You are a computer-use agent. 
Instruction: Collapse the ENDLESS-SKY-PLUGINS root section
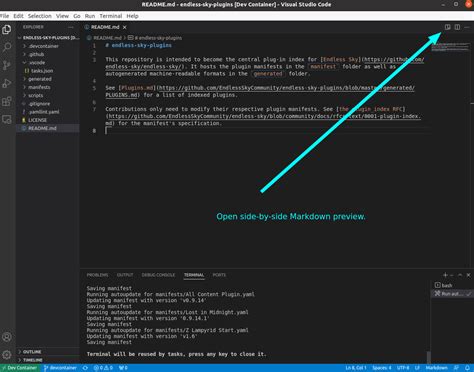(48, 38)
